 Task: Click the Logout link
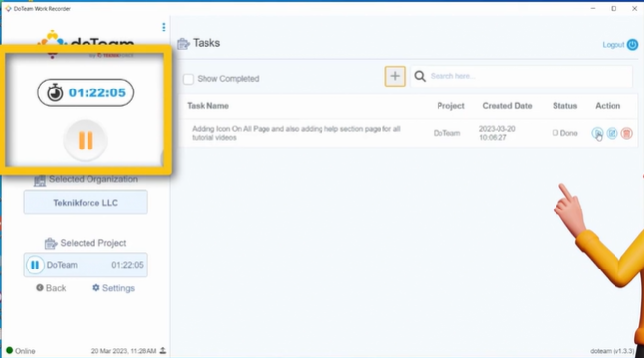(x=614, y=45)
